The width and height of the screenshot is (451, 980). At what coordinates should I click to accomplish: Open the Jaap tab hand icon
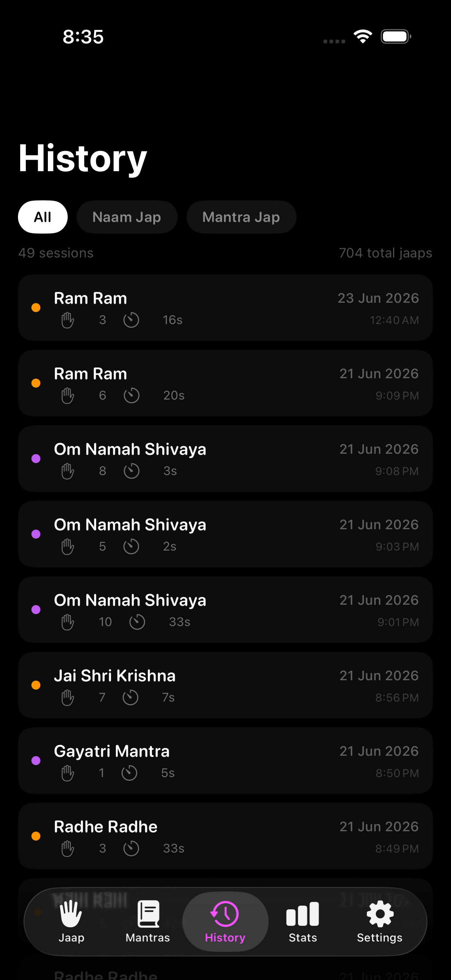(71, 914)
